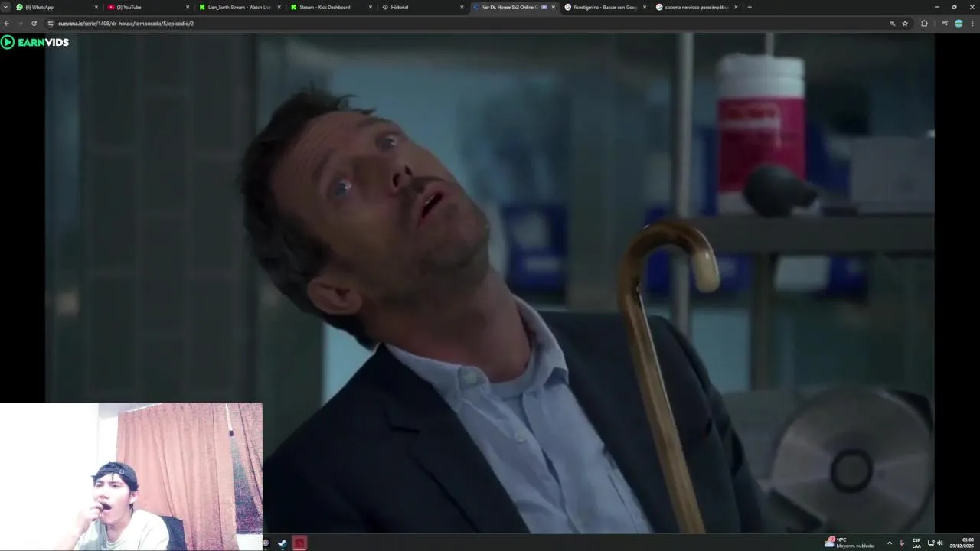Open the Chrome three-dot menu
The height and width of the screenshot is (551, 980).
(972, 24)
